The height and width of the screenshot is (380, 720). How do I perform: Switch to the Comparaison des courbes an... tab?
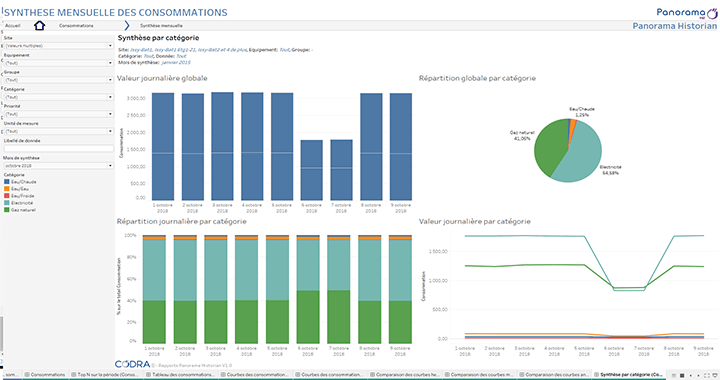554,375
